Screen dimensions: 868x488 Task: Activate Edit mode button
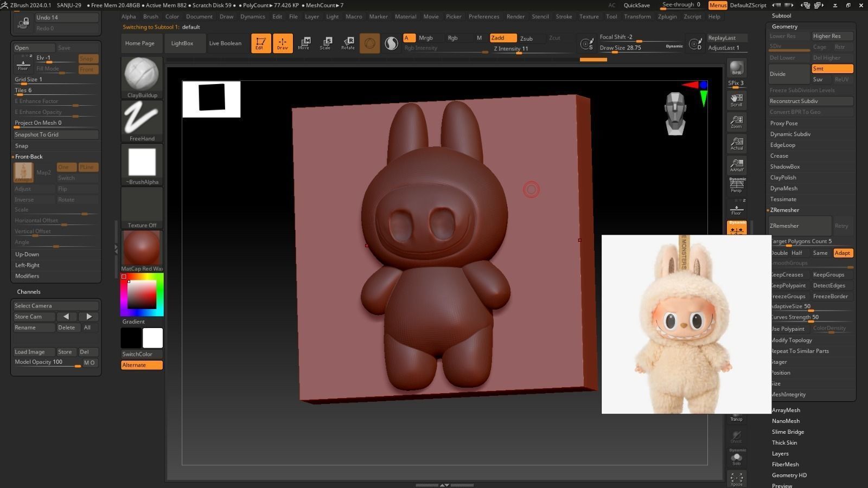261,43
